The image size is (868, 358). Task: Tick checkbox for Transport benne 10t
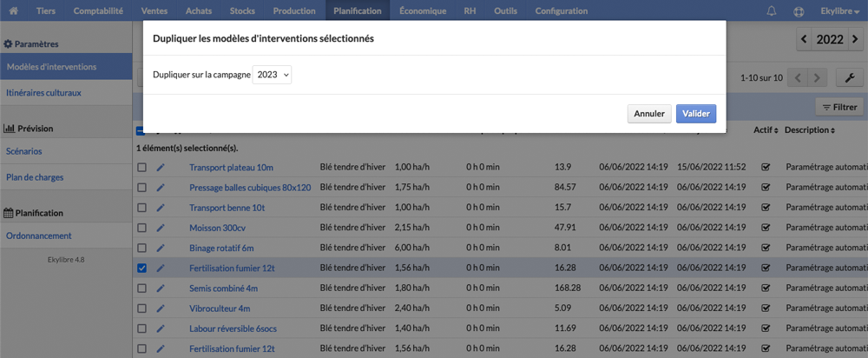[x=141, y=208]
